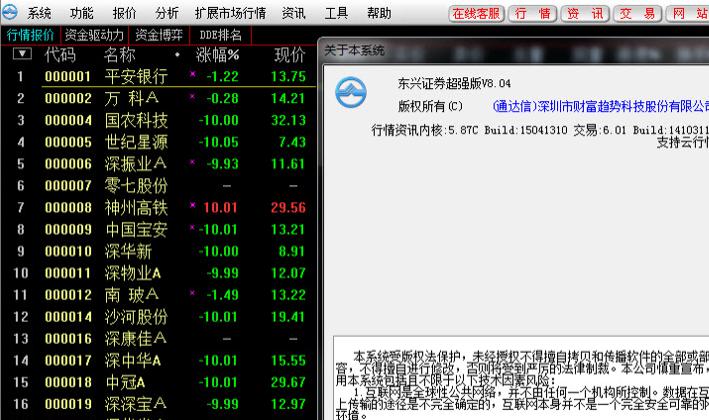
Task: Select the 深物业A stock row
Action: [158, 273]
